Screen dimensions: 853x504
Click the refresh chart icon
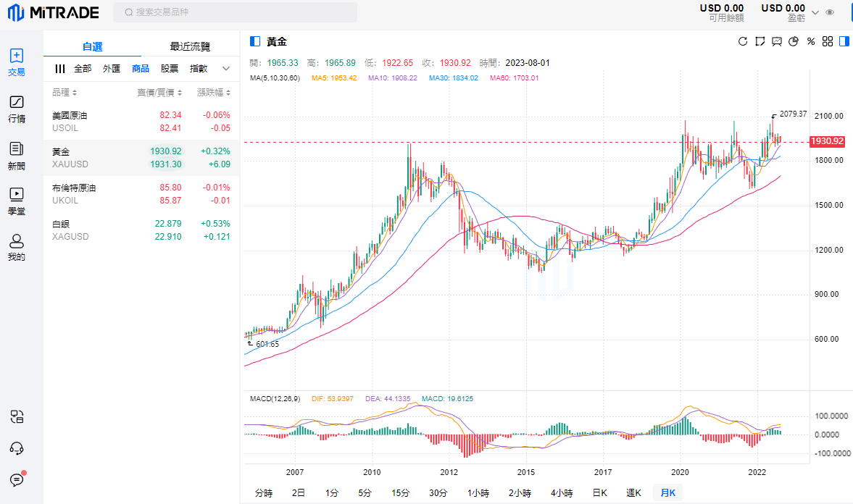[743, 41]
